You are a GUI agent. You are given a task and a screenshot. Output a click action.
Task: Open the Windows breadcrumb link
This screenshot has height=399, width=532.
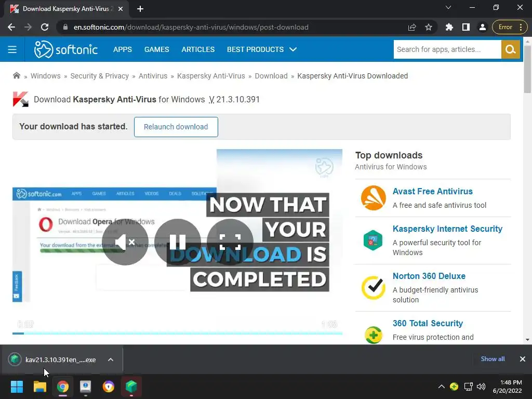click(x=46, y=76)
